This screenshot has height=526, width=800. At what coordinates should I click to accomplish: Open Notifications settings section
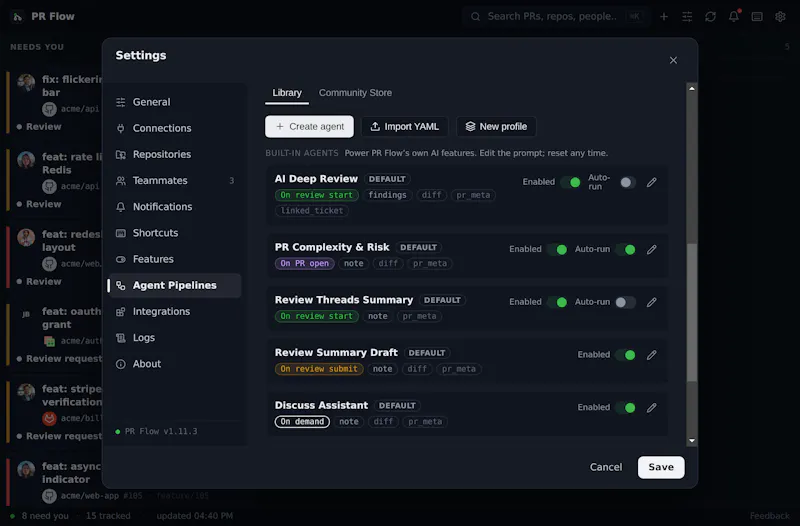tap(174, 207)
